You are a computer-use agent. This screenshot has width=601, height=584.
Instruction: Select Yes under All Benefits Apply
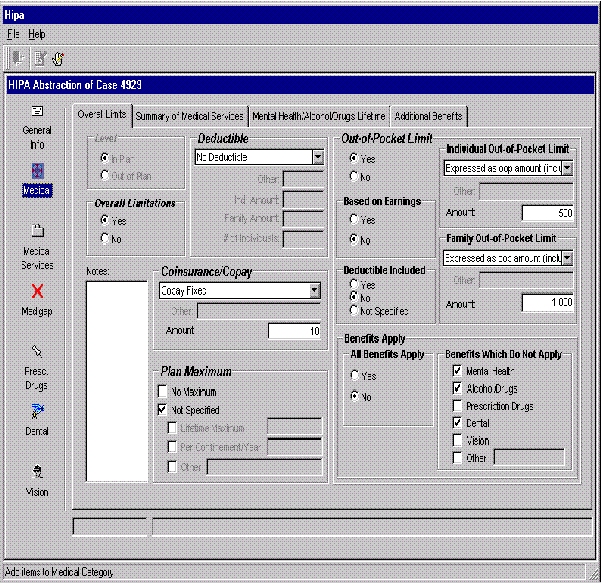coord(354,375)
